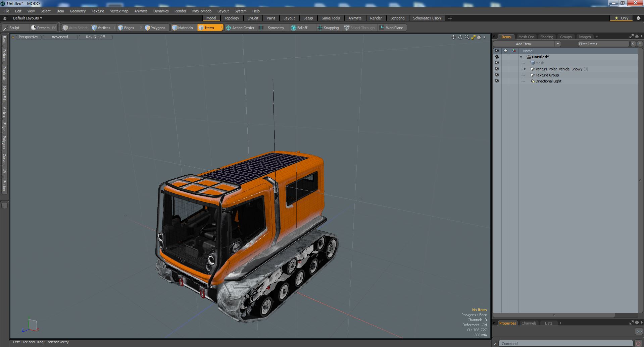The height and width of the screenshot is (347, 644).
Task: Open Properties panel settings gear
Action: click(637, 323)
